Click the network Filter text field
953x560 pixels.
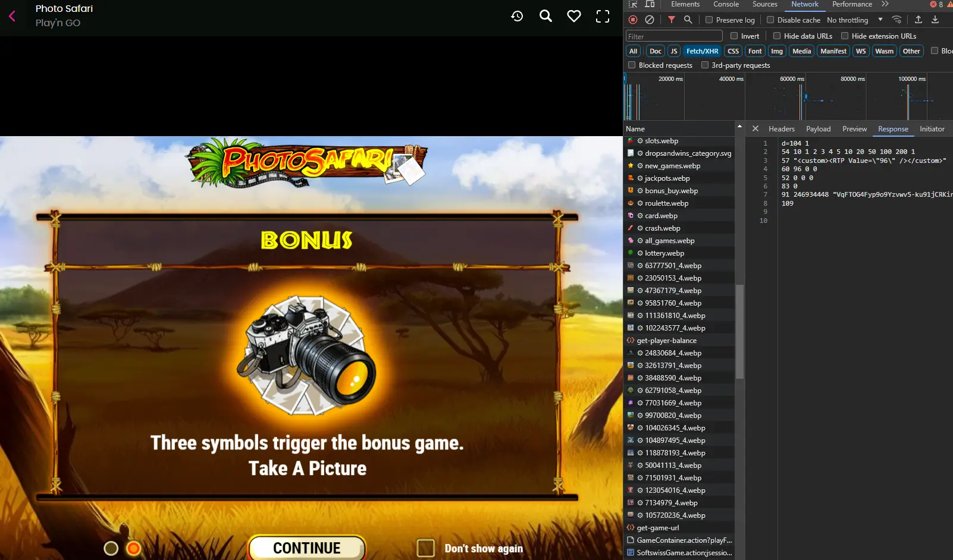pyautogui.click(x=674, y=36)
